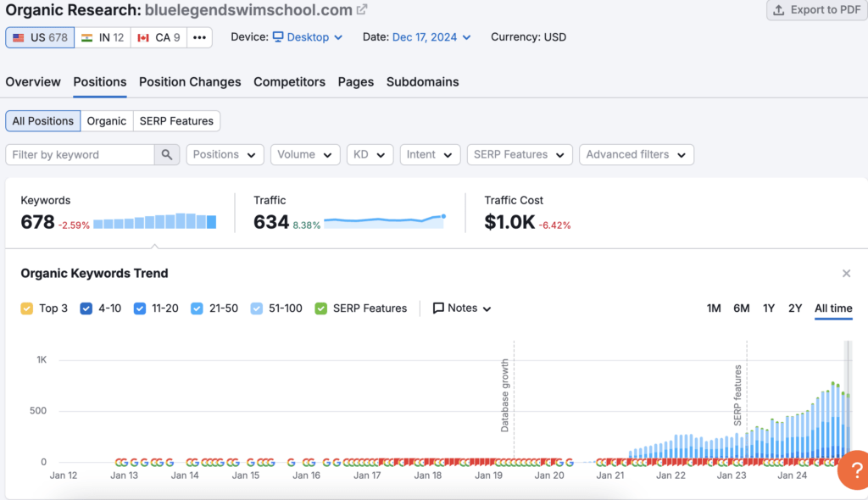The width and height of the screenshot is (868, 500).
Task: Select the IN 12 database
Action: [x=103, y=37]
